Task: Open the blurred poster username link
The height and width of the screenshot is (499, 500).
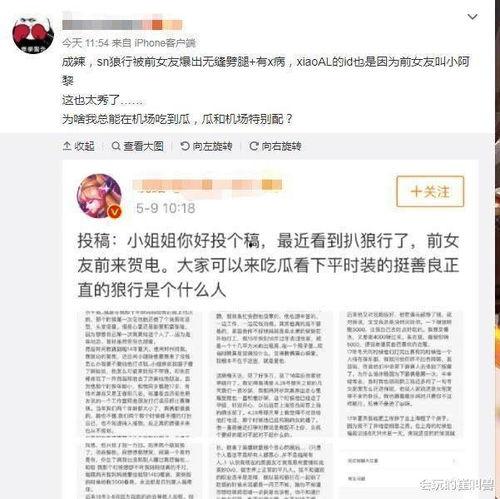Action: click(122, 25)
